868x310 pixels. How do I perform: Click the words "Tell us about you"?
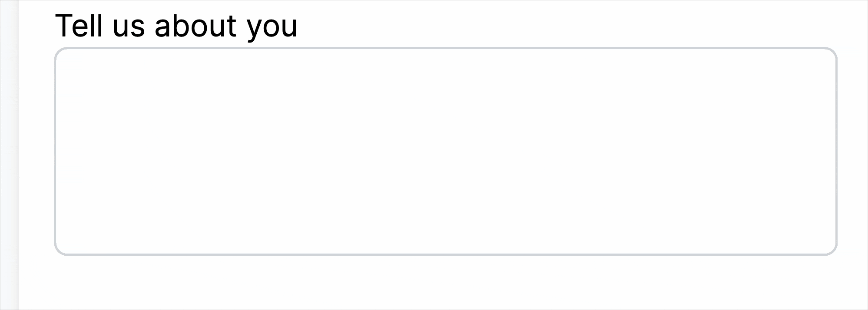pyautogui.click(x=176, y=26)
